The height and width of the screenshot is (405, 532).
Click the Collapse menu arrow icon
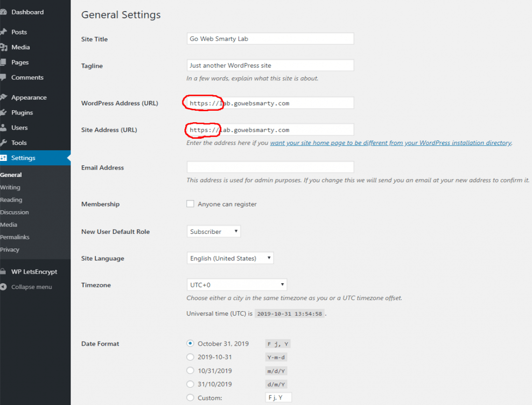point(3,287)
